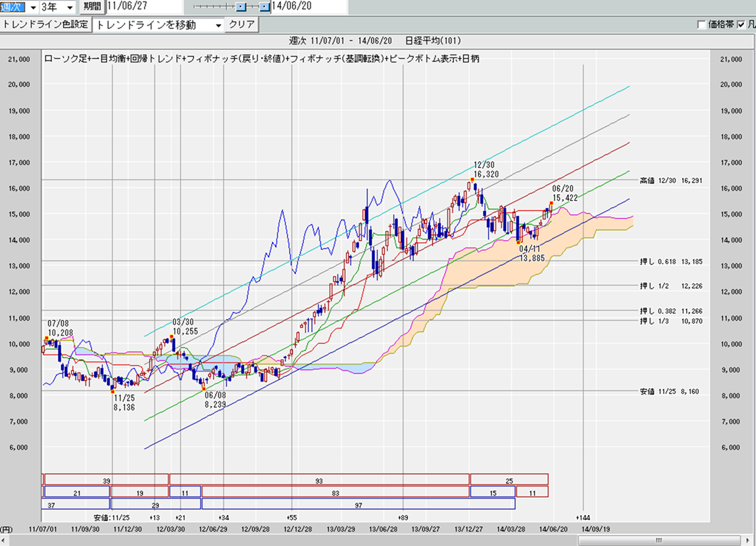Click the (円) currency unit label

(6, 529)
